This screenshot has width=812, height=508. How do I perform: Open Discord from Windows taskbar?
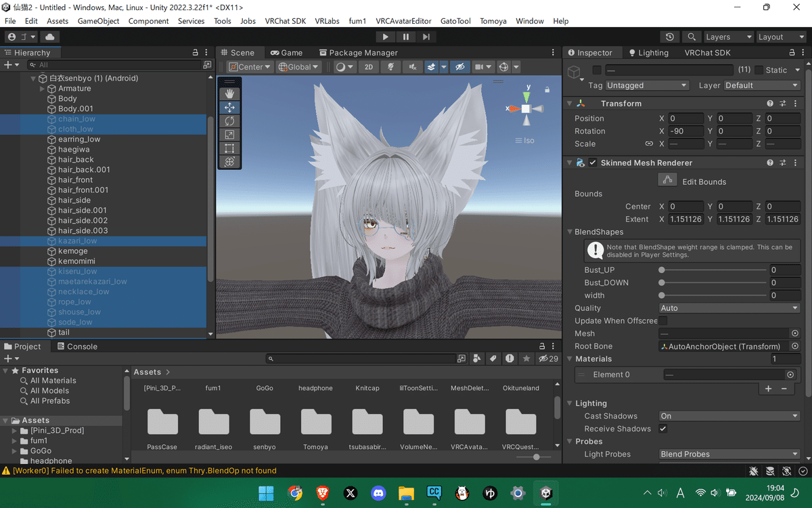point(378,493)
